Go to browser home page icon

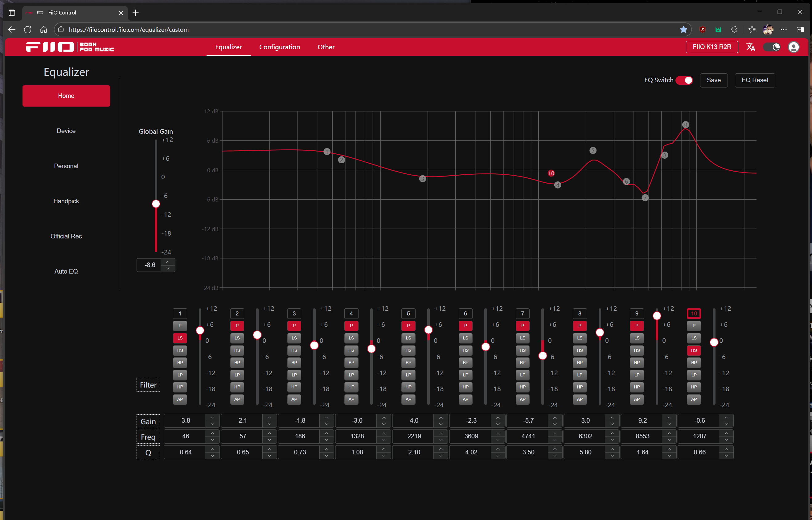43,30
